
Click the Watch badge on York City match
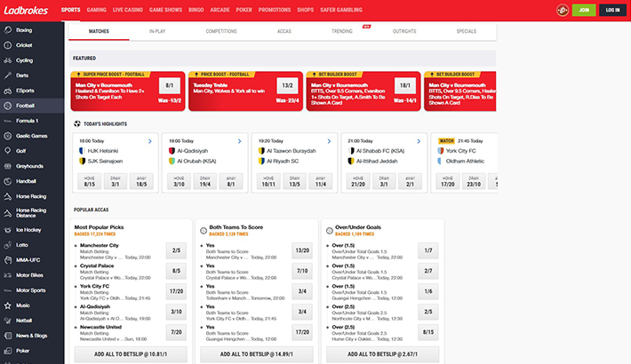[446, 141]
